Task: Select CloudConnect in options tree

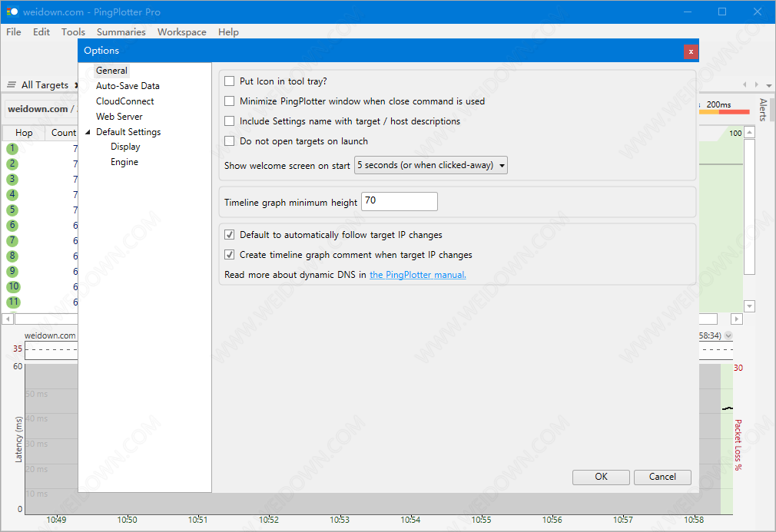Action: coord(124,101)
